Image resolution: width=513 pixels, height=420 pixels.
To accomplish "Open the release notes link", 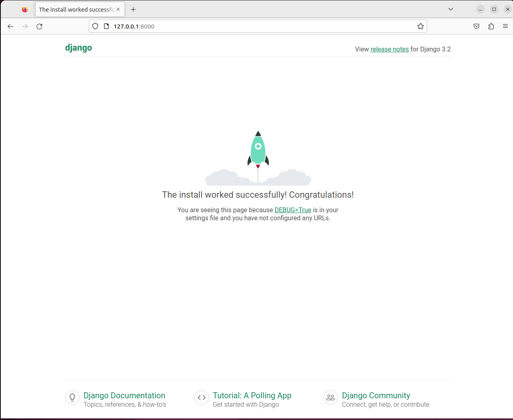I will tap(389, 49).
